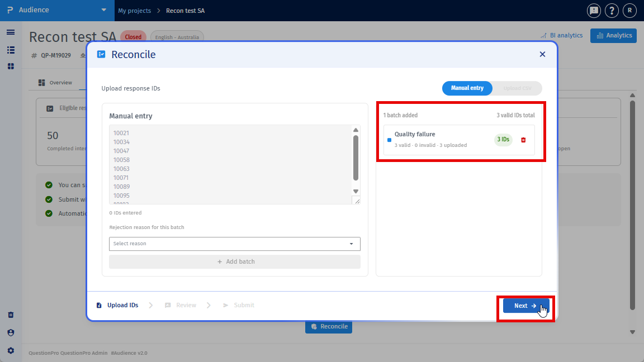Open the Select reason dropdown

point(235,244)
